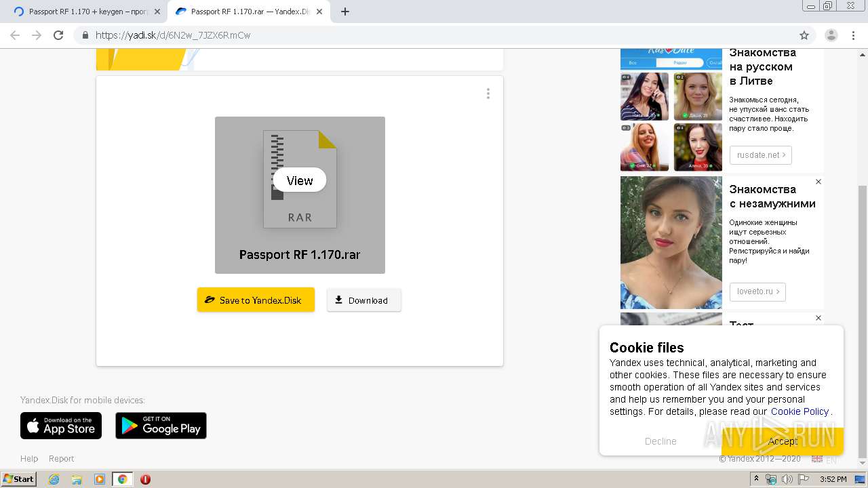The width and height of the screenshot is (868, 488).
Task: Click the Download button
Action: (x=364, y=300)
